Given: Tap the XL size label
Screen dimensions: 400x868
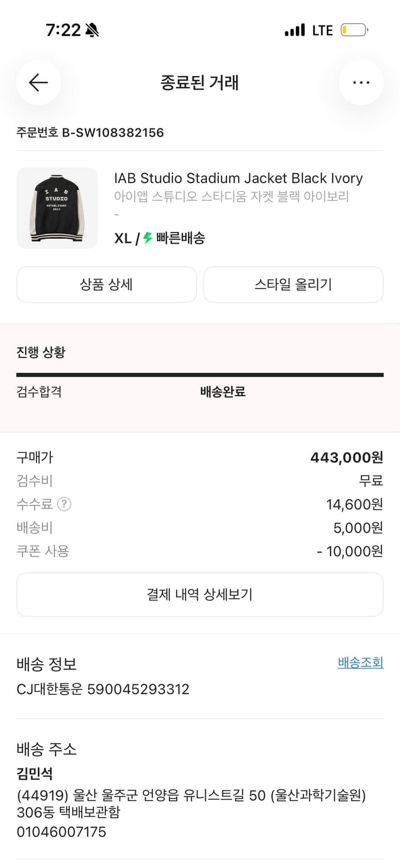Looking at the screenshot, I should pyautogui.click(x=121, y=238).
